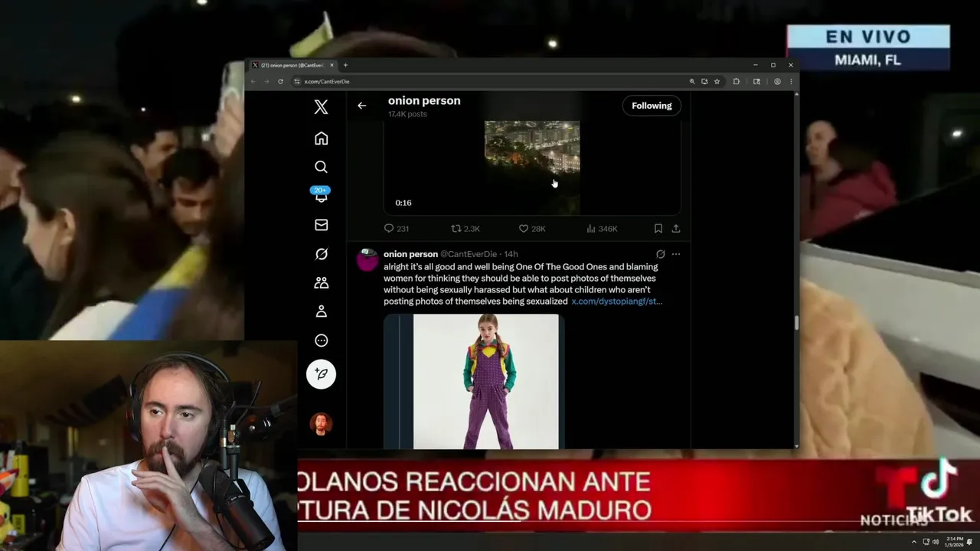
Task: Open the girl in overalls image
Action: click(x=474, y=381)
